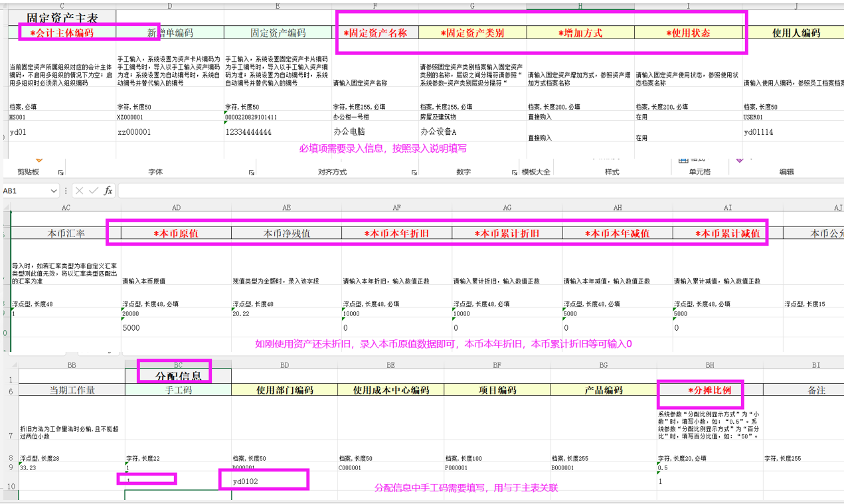This screenshot has width=844, height=504.
Task: Open the 字体 group dialog launcher
Action: pyautogui.click(x=252, y=173)
